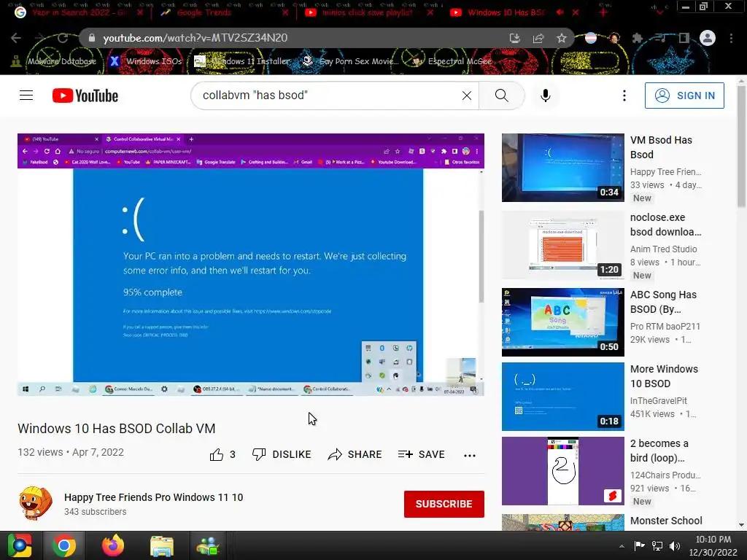Open VM Bsod Has Bsod video title
The width and height of the screenshot is (747, 560).
tap(661, 147)
